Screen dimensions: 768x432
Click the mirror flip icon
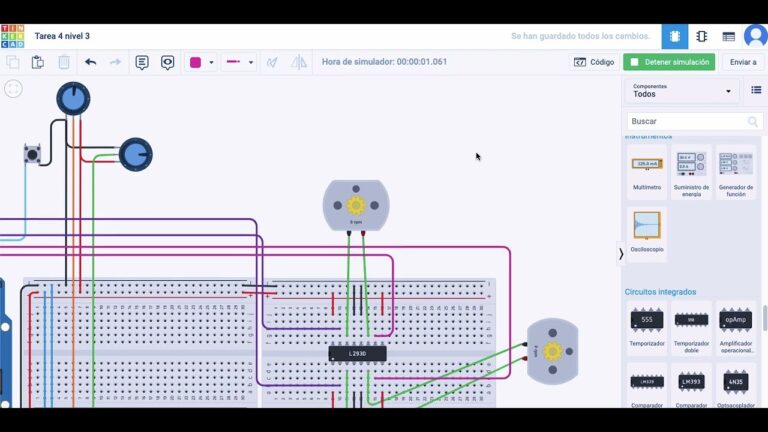click(x=299, y=62)
